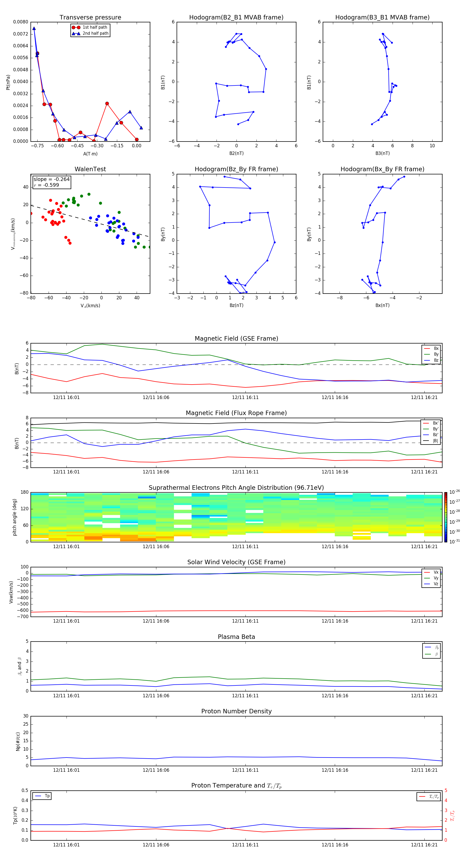The width and height of the screenshot is (473, 868).
Task: Click the 'Pt(nPa)' y-axis label
Action: (8, 82)
